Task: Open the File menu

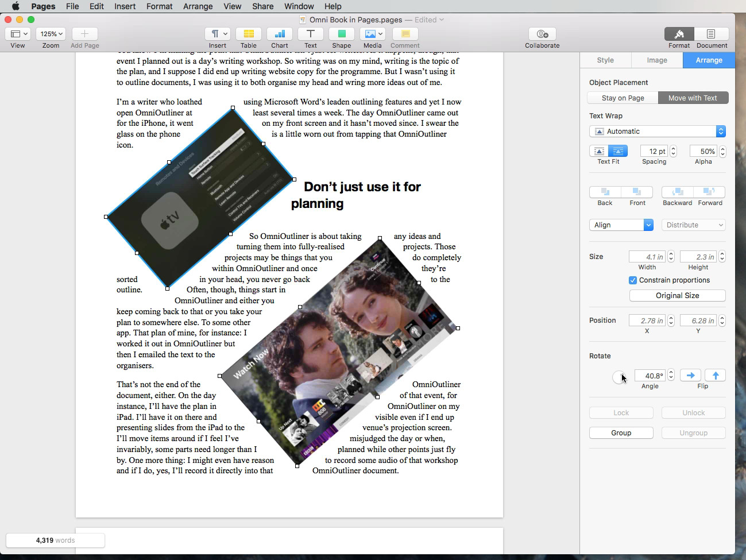Action: 72,6
